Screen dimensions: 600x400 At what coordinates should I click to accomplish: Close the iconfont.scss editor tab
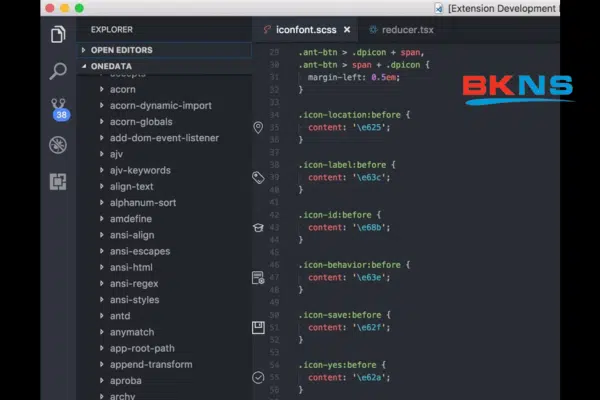347,30
